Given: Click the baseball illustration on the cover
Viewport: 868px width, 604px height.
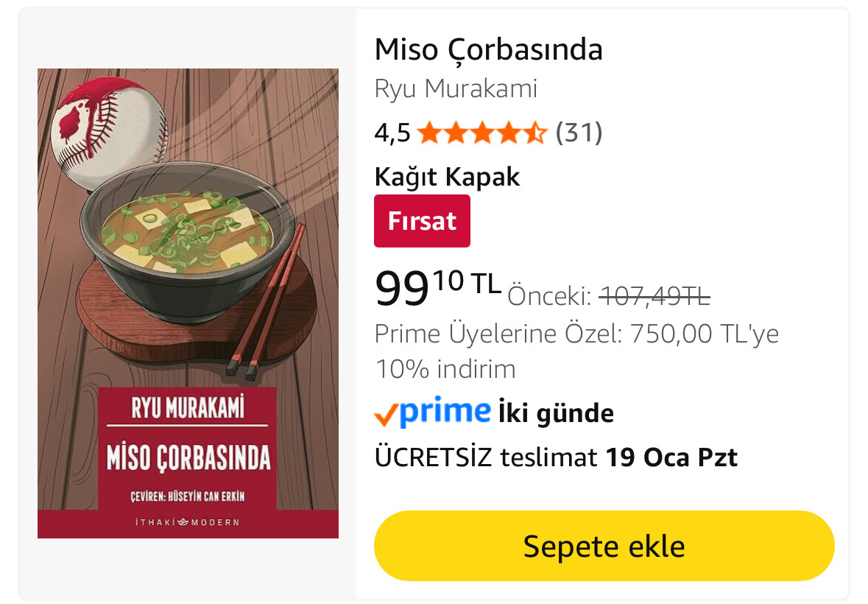Looking at the screenshot, I should pos(108,133).
